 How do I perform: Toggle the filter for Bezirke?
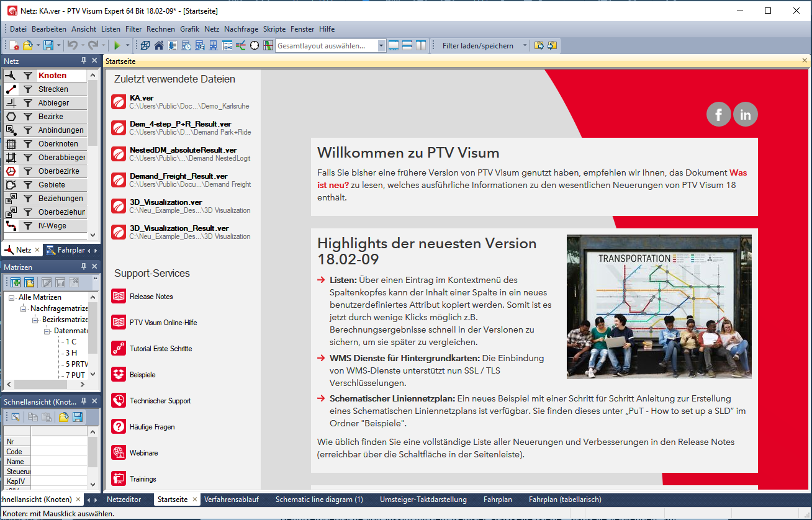(x=28, y=117)
